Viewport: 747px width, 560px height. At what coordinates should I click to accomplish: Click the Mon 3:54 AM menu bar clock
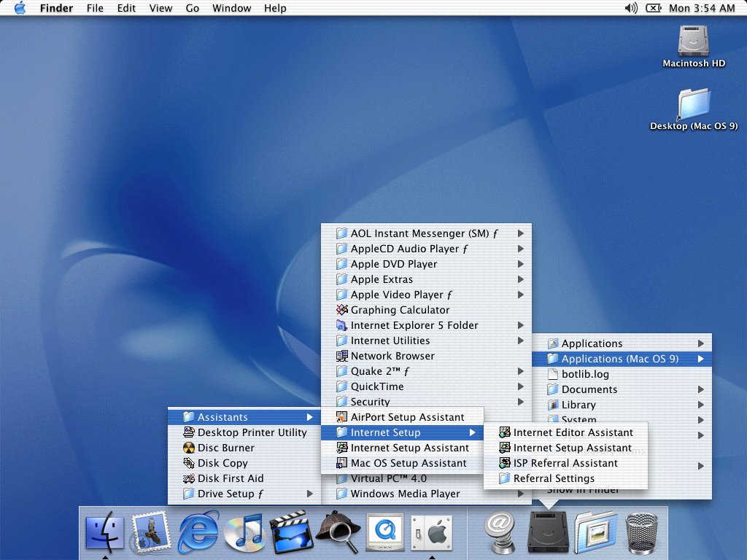(x=701, y=8)
